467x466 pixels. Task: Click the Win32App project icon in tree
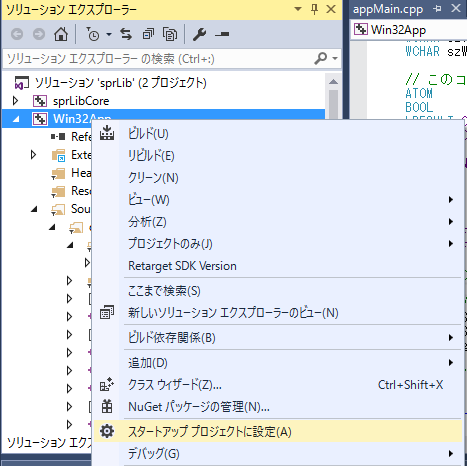tap(40, 119)
